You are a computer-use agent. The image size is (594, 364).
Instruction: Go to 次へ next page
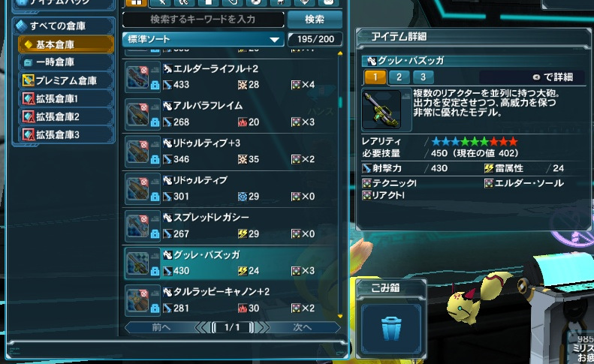coord(302,327)
